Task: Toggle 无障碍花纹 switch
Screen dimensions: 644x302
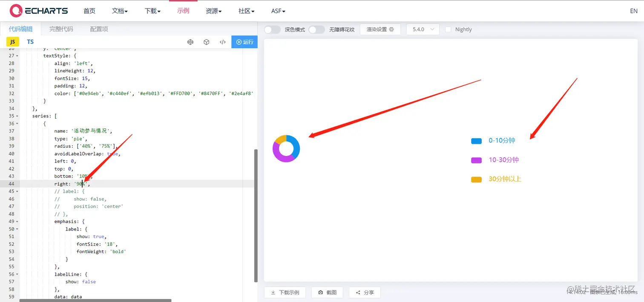Action: tap(316, 29)
